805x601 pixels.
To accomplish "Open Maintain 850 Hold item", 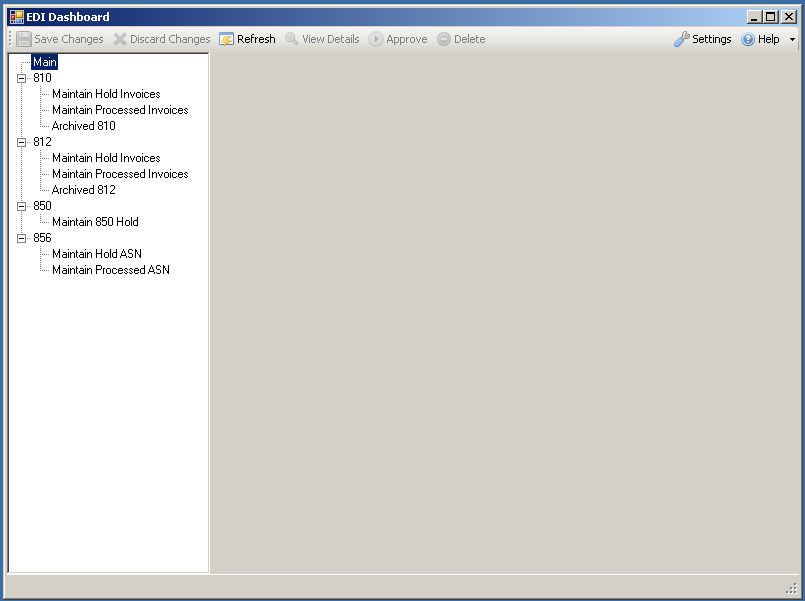I will click(95, 222).
